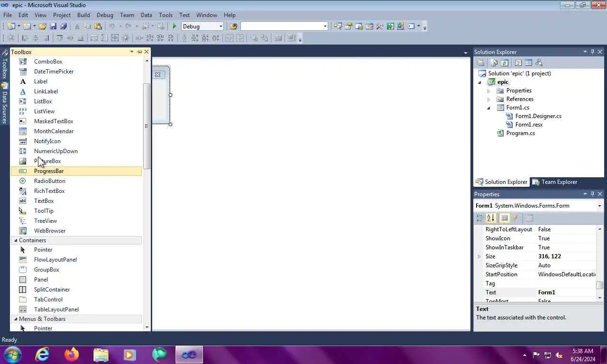Screen dimensions: 607x364
Task: Open the Extension Manager toolbar icon
Action: [401, 26]
